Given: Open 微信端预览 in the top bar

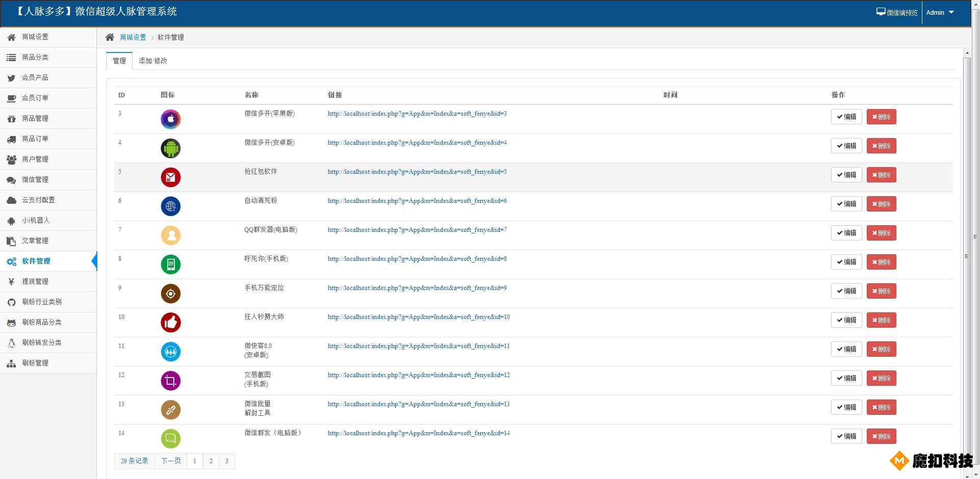Looking at the screenshot, I should (897, 13).
